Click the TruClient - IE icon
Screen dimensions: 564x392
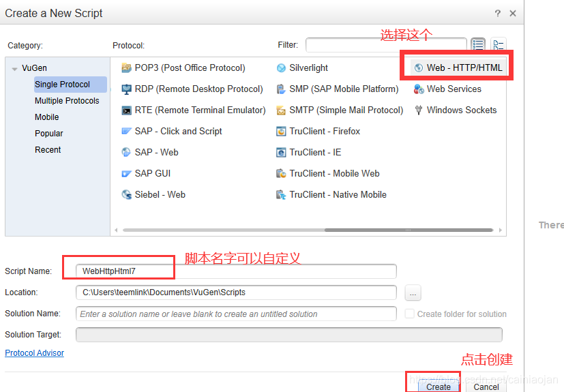point(281,153)
